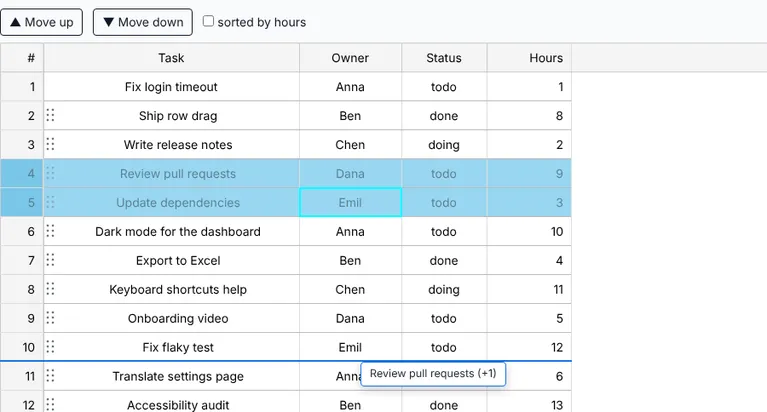Select row header number 4
767x412 pixels.
tap(22, 173)
